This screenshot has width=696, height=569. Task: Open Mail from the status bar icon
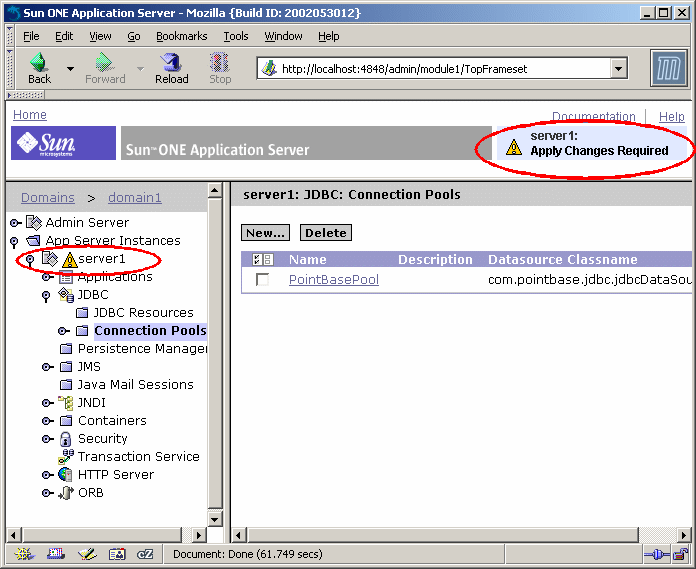click(x=55, y=553)
